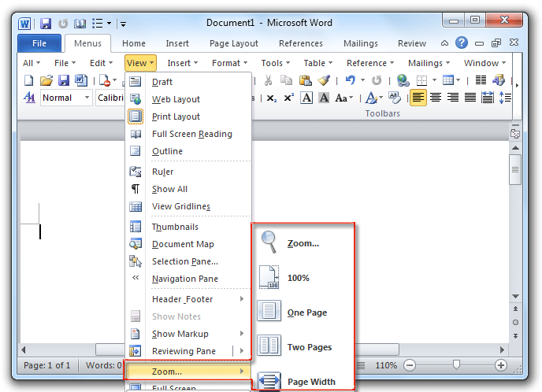Switch to the References tab
Screen dimensions: 542x392
click(301, 43)
